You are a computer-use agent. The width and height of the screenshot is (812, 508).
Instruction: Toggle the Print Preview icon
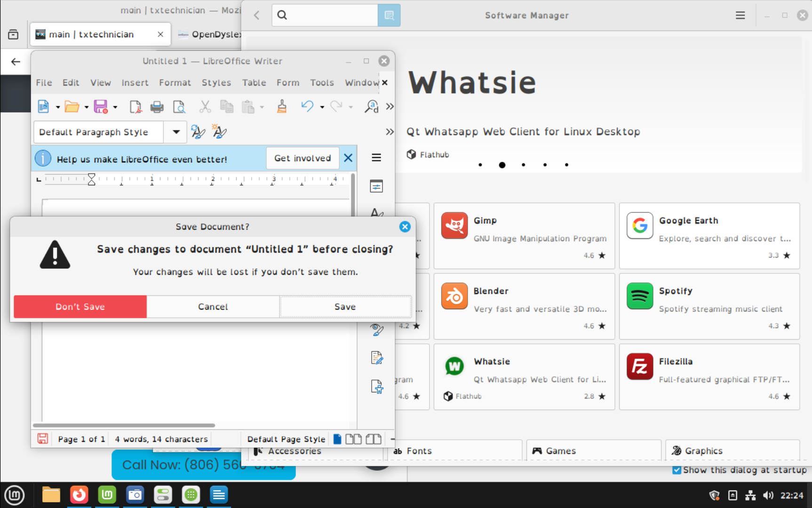click(x=179, y=107)
